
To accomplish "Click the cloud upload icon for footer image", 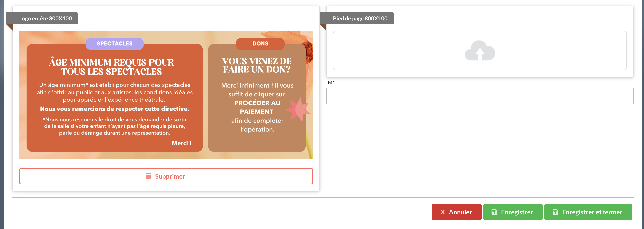I will 480,50.
